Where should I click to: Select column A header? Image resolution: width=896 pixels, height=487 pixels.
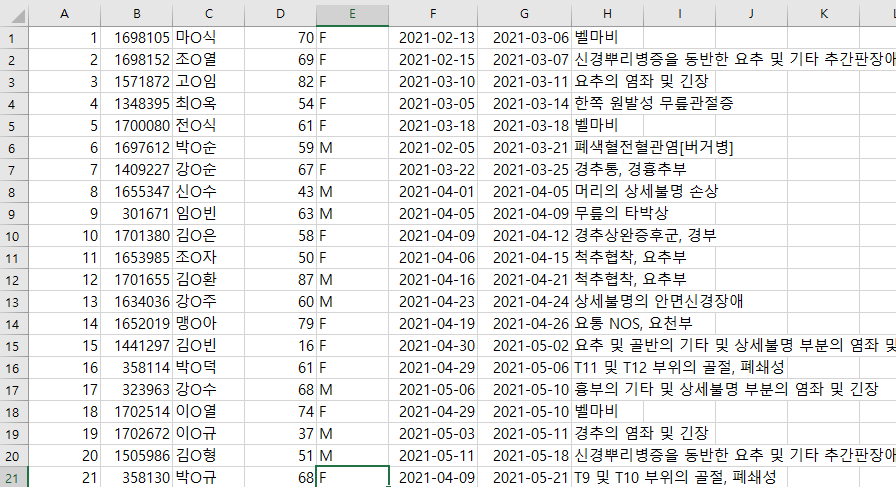tap(65, 14)
